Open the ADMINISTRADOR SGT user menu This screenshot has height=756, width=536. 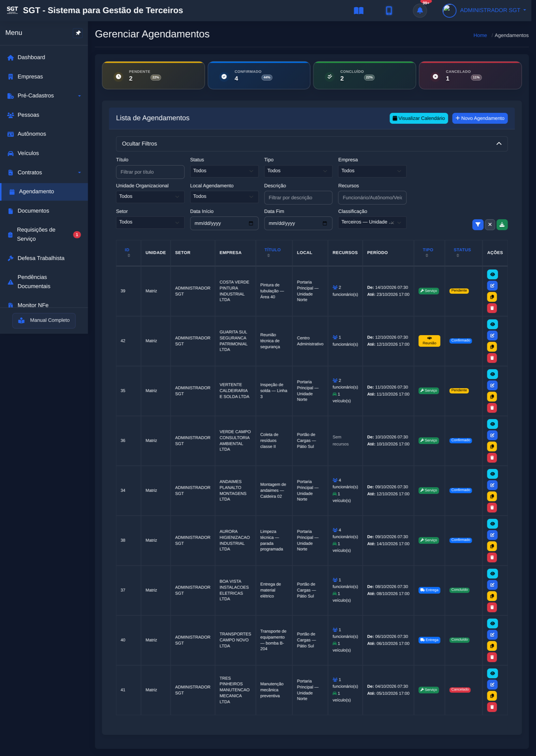[485, 10]
